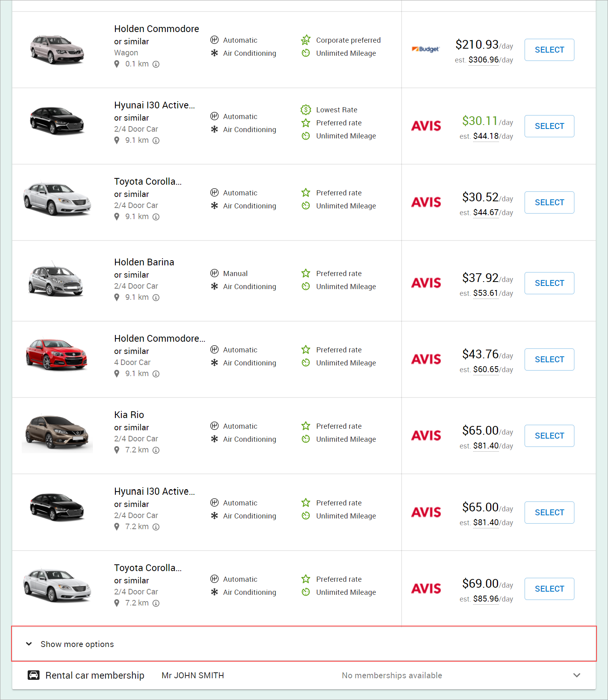Click location pin icon on Kia Rio row
The height and width of the screenshot is (700, 608).
tap(117, 450)
